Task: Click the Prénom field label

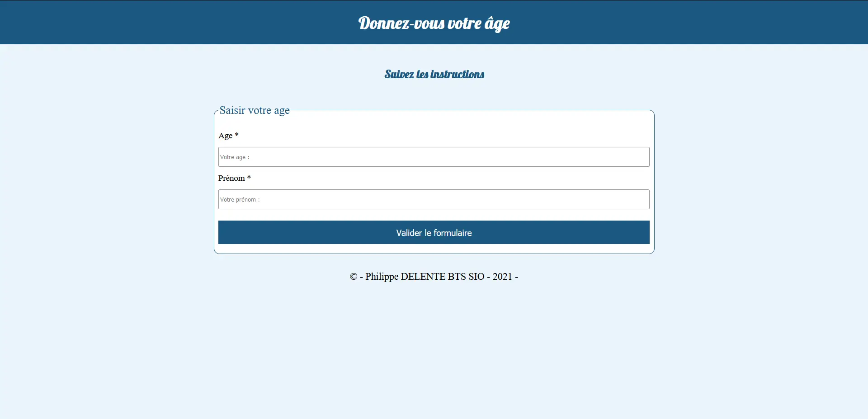Action: click(231, 178)
